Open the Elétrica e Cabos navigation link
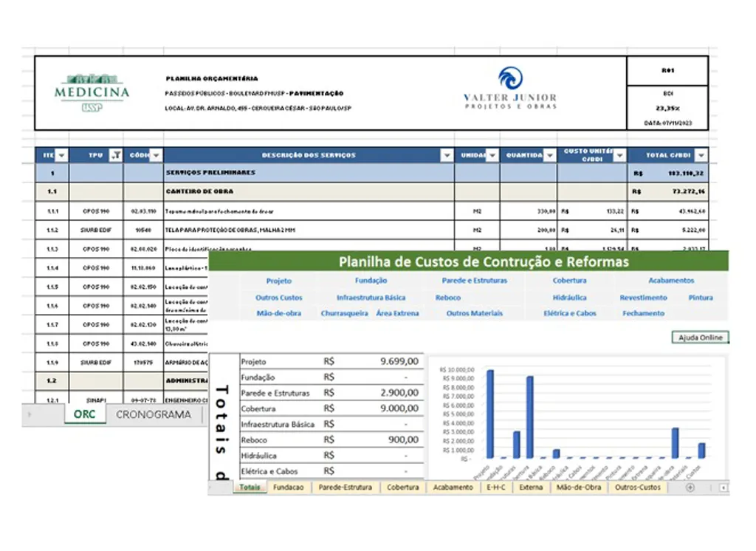Viewport: 756px width, 551px height. coord(570,313)
